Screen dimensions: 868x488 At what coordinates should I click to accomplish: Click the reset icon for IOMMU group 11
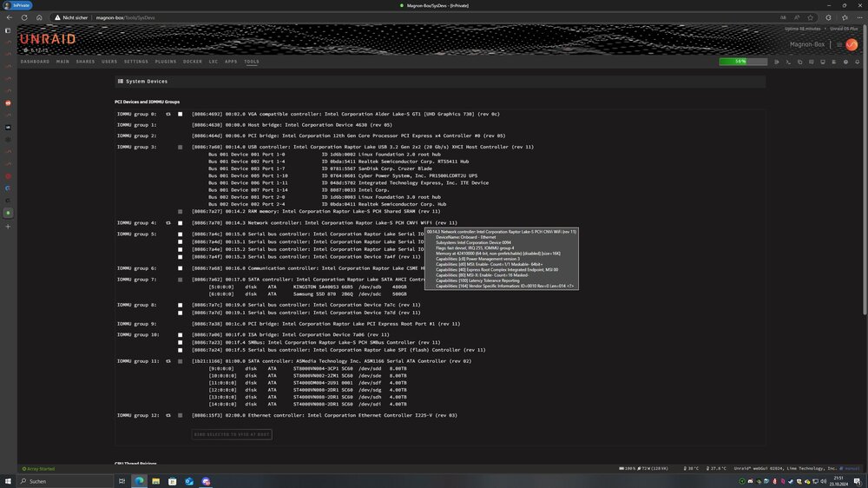168,361
